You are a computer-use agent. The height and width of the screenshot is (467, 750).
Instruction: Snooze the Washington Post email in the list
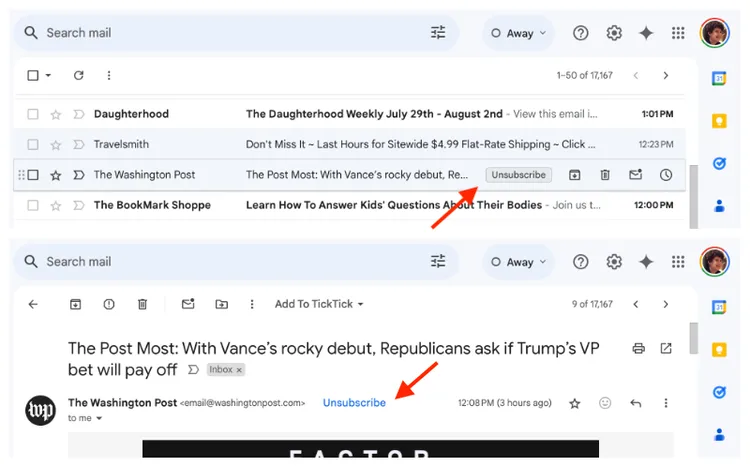tap(665, 175)
